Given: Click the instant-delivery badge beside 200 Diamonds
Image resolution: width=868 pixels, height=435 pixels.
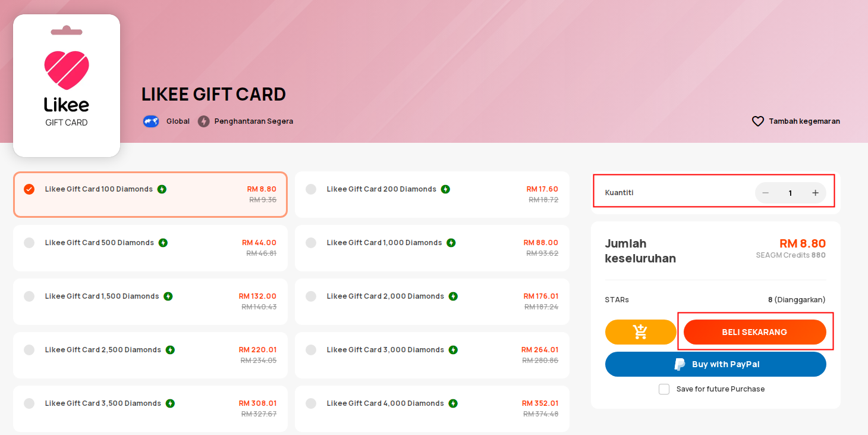Looking at the screenshot, I should click(x=445, y=189).
